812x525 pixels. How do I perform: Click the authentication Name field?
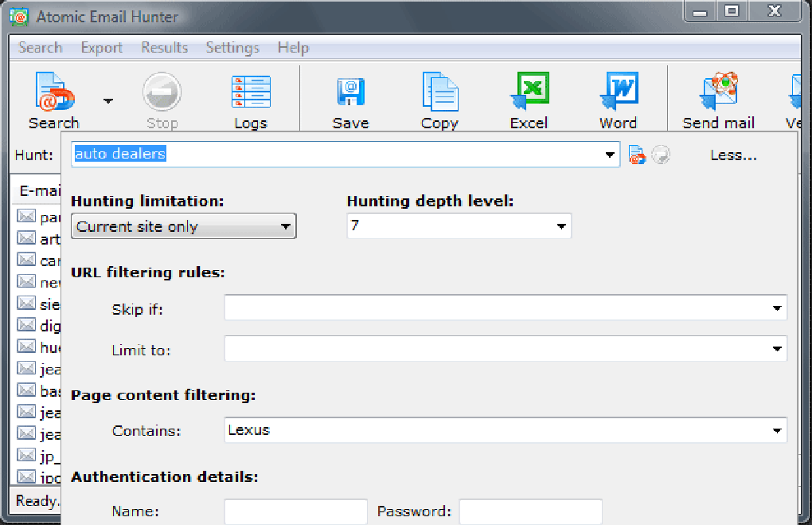click(295, 511)
